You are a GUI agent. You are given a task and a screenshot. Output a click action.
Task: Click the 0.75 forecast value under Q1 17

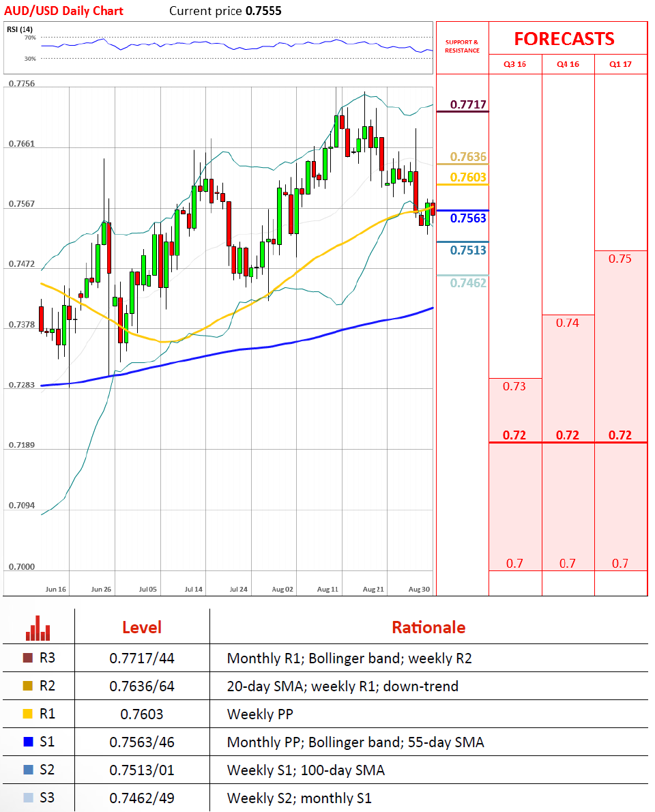620,259
